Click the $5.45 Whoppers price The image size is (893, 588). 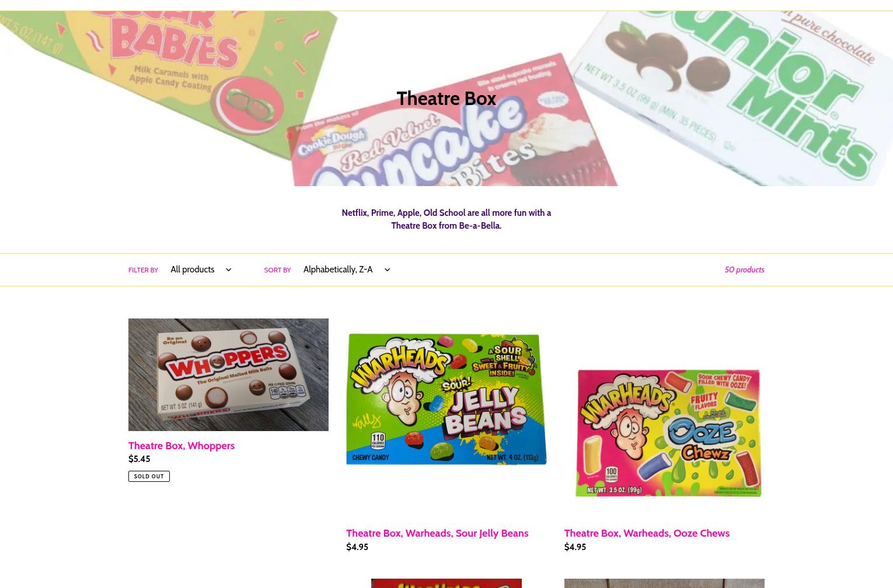pos(139,459)
